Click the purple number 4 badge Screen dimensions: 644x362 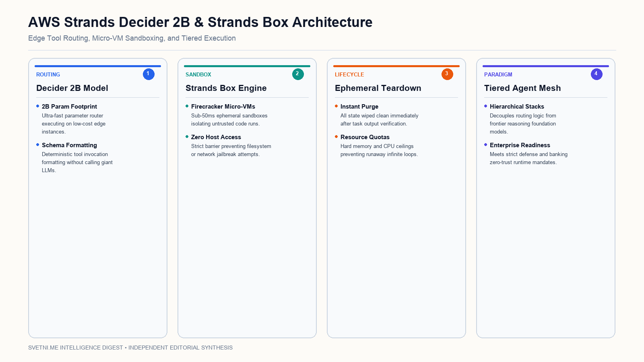(x=597, y=74)
